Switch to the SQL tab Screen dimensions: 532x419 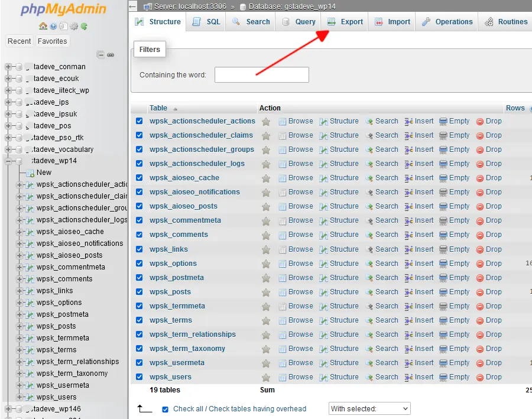206,22
